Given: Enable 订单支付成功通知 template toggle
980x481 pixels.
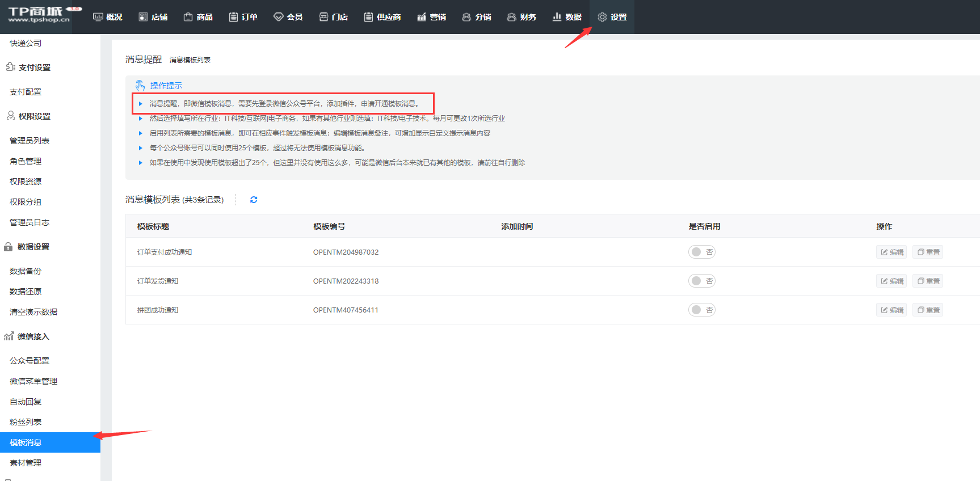Looking at the screenshot, I should pyautogui.click(x=701, y=252).
